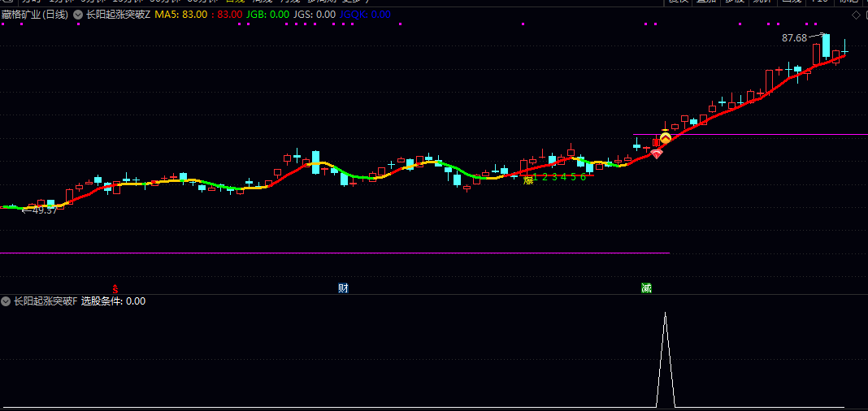This screenshot has height=411, width=868.
Task: Click the diamond icon at top right
Action: [855, 15]
